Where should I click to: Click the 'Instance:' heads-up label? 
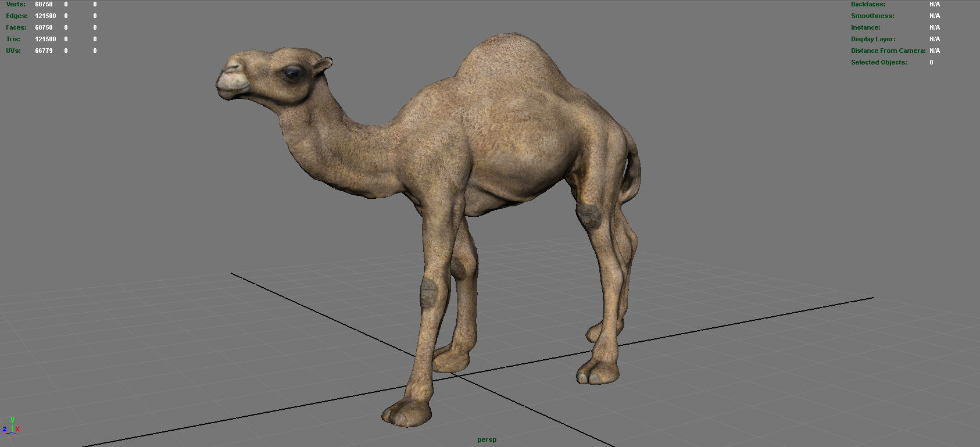[x=865, y=27]
